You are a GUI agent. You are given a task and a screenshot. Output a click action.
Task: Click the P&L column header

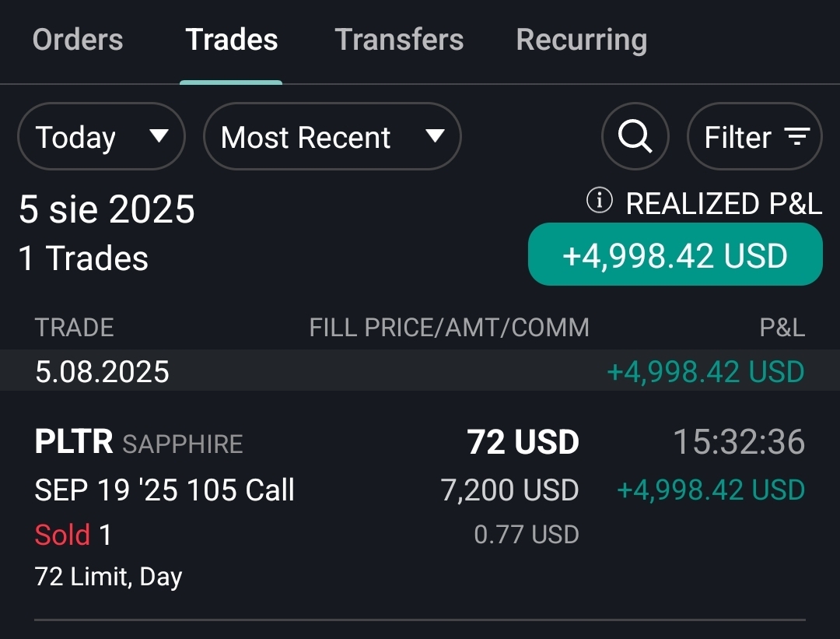point(782,328)
